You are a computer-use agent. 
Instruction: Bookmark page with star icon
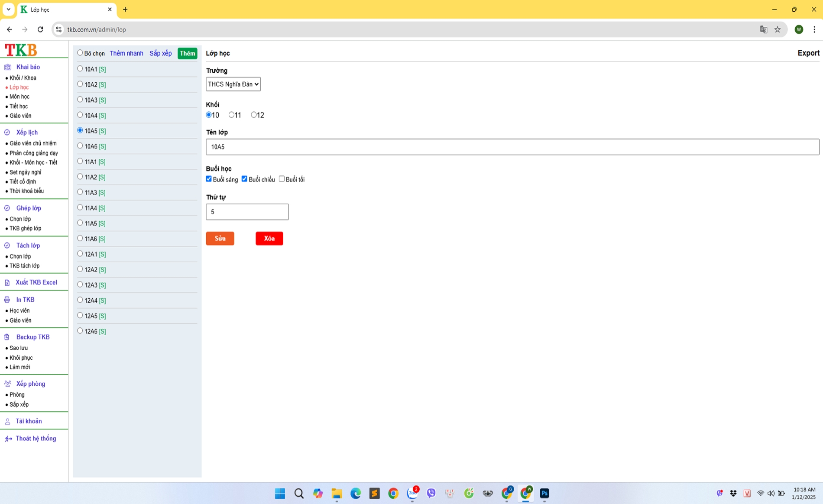click(x=778, y=29)
